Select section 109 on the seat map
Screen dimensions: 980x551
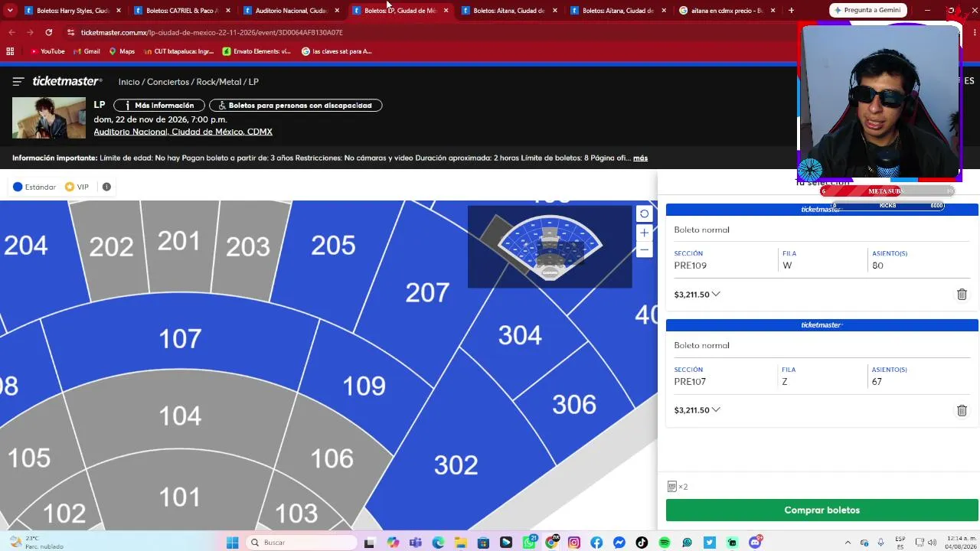[364, 386]
